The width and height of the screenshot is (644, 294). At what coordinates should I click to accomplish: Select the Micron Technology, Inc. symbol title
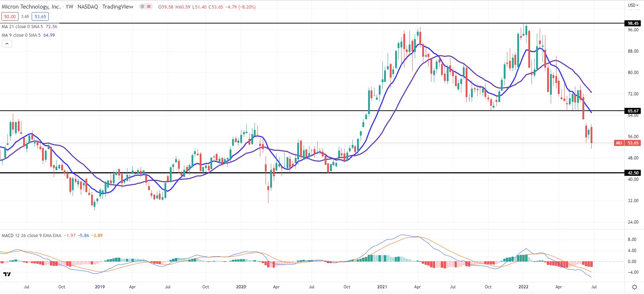coord(31,7)
